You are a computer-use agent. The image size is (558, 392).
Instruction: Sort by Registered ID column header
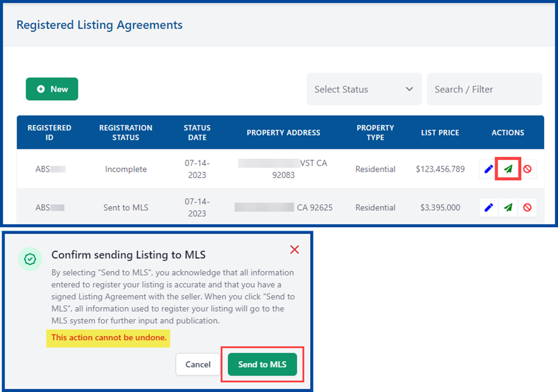click(49, 133)
